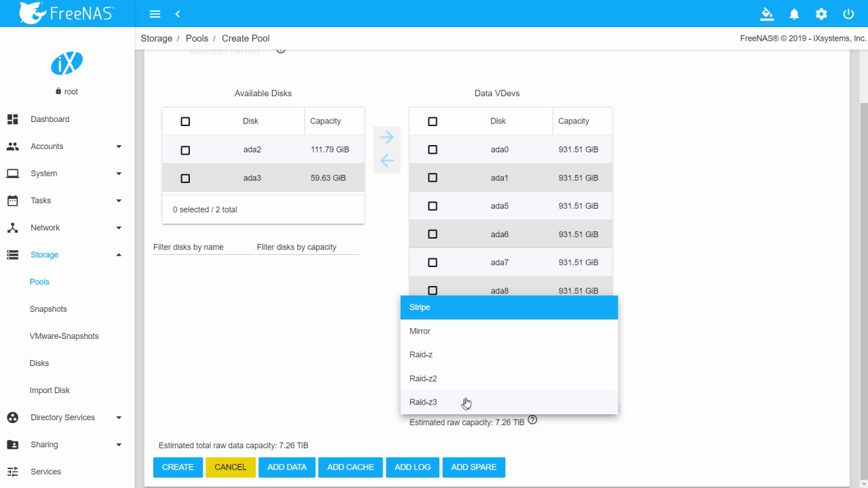The image size is (868, 488).
Task: Click the power options icon
Action: coord(848,14)
